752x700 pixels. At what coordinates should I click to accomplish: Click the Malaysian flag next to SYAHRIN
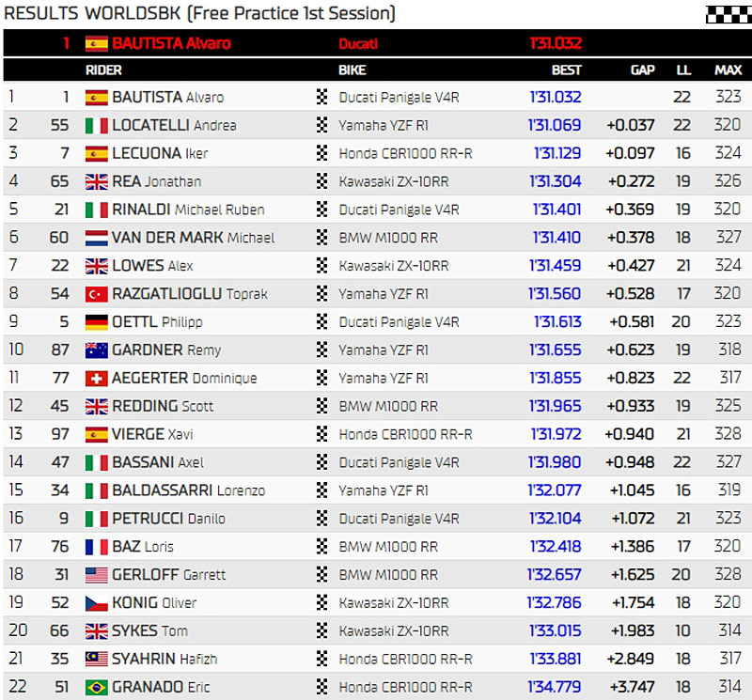(x=96, y=659)
